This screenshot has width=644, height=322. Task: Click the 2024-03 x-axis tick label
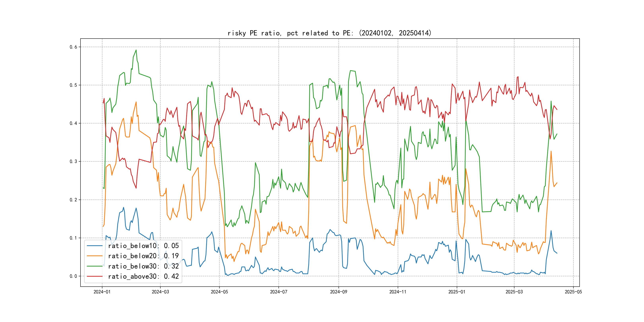coord(160,292)
